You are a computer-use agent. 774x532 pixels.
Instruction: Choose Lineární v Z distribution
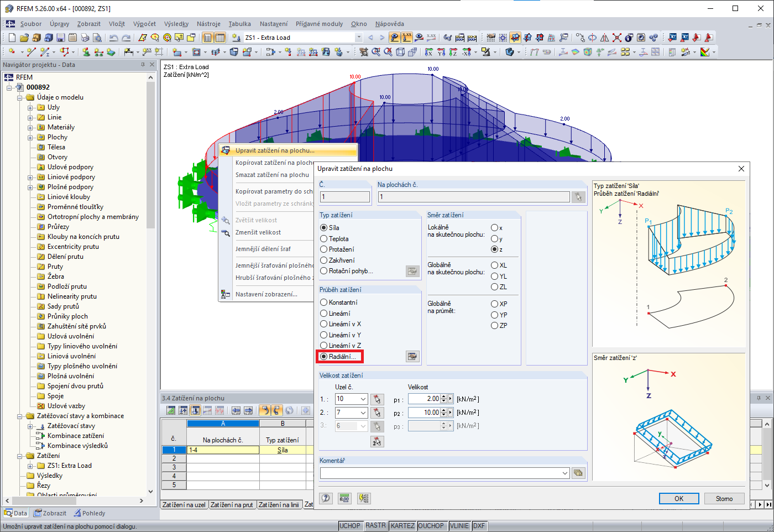341,346
